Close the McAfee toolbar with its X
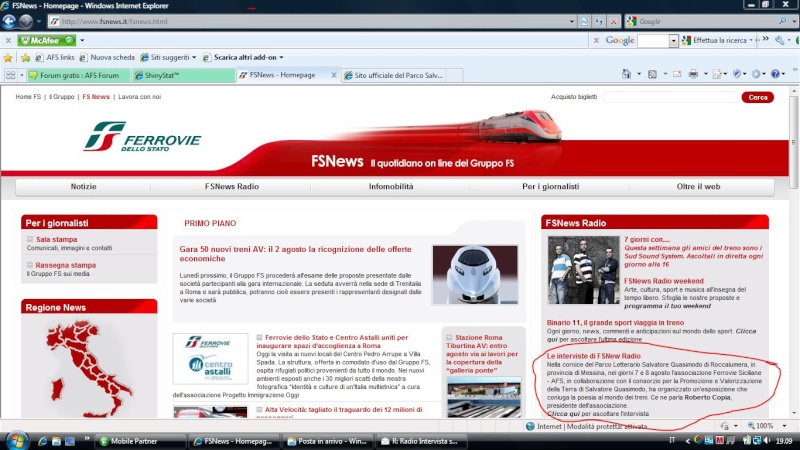 [x=8, y=40]
